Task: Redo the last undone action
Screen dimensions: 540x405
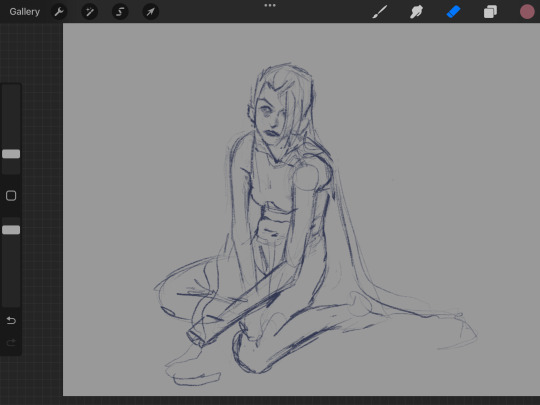Action: (x=11, y=343)
